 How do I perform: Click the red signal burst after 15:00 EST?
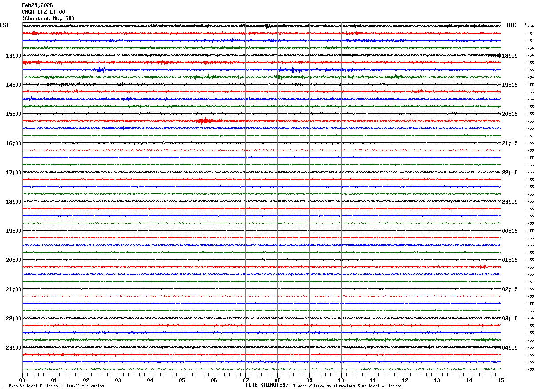tap(204, 120)
